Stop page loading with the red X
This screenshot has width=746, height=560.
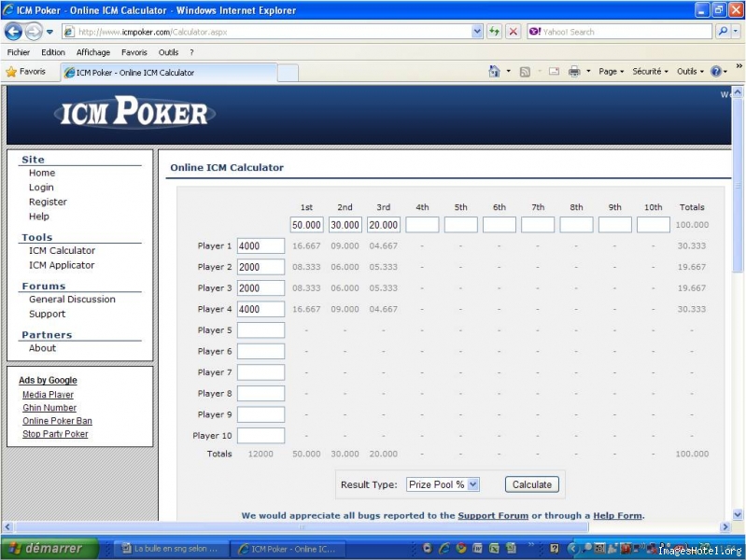[513, 32]
